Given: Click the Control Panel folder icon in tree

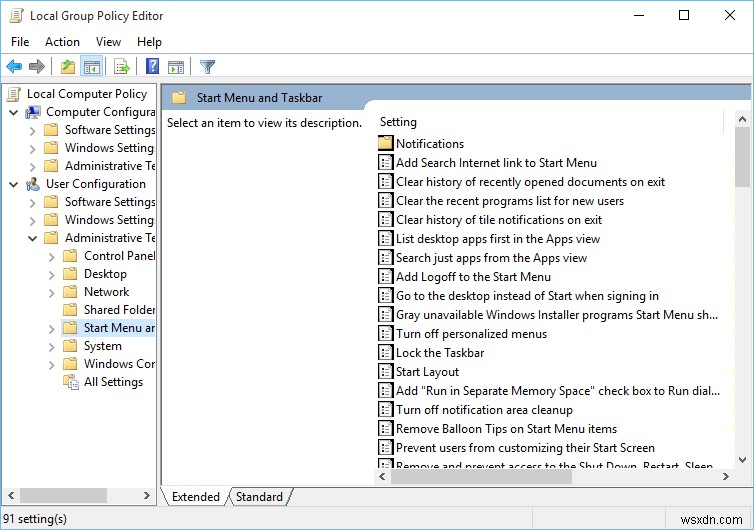Looking at the screenshot, I should [x=70, y=256].
